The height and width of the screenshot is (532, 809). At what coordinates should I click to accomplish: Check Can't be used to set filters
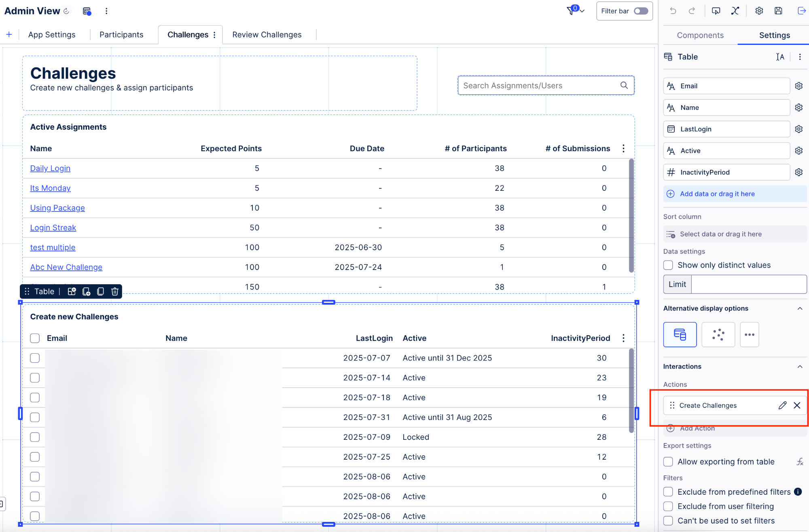click(x=668, y=521)
